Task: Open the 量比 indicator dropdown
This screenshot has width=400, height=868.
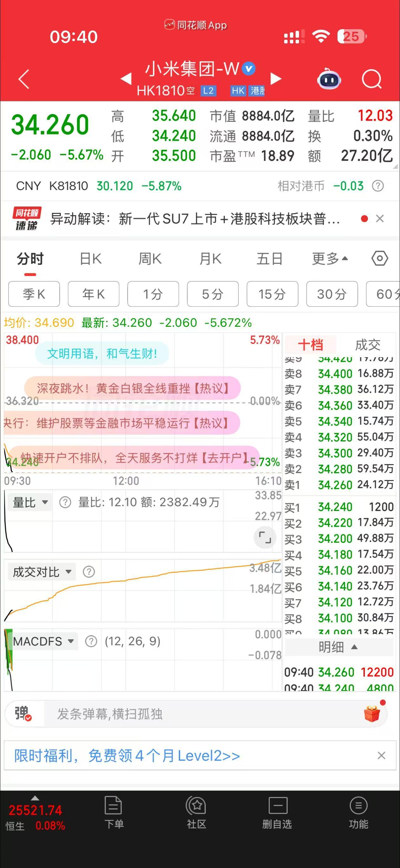Action: [x=30, y=503]
